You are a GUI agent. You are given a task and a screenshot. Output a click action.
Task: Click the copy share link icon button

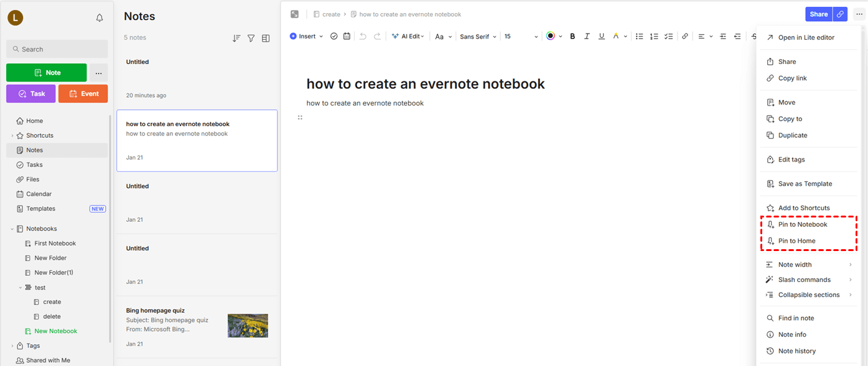841,14
